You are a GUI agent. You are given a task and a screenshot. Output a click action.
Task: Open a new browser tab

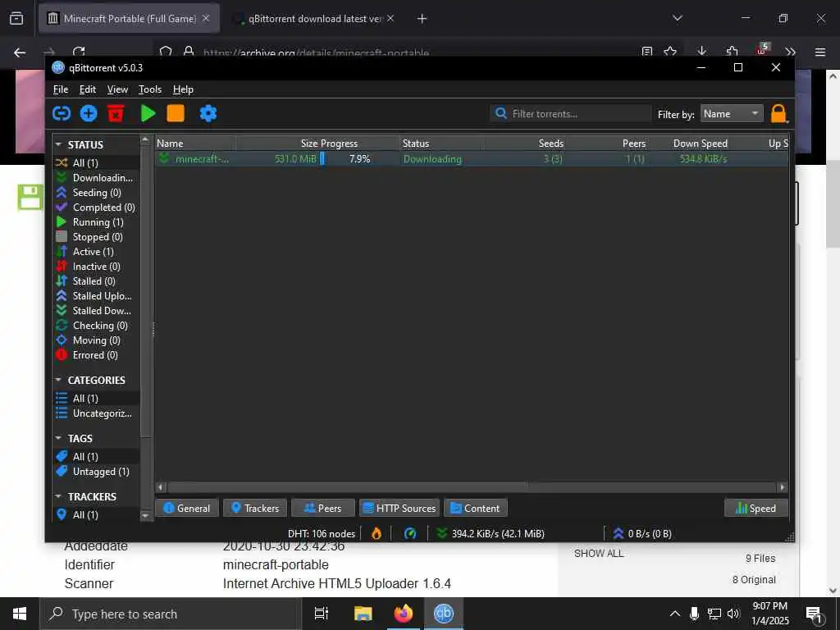[422, 19]
